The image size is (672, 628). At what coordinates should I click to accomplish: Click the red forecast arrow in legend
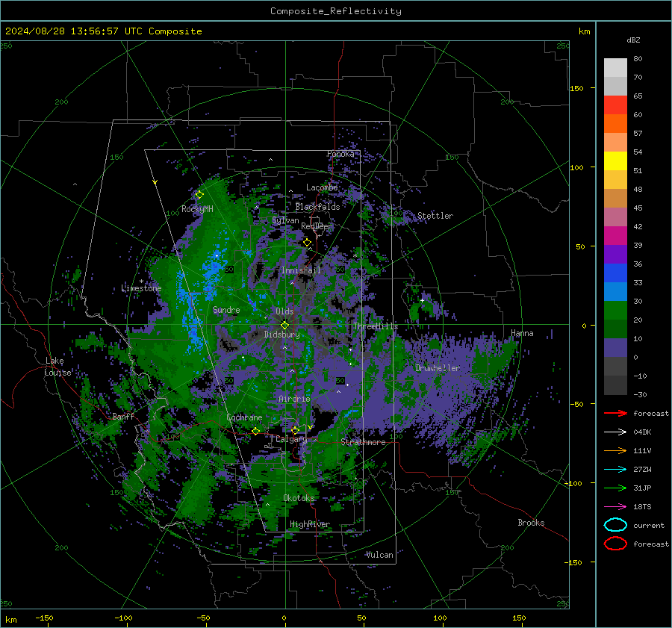(615, 413)
